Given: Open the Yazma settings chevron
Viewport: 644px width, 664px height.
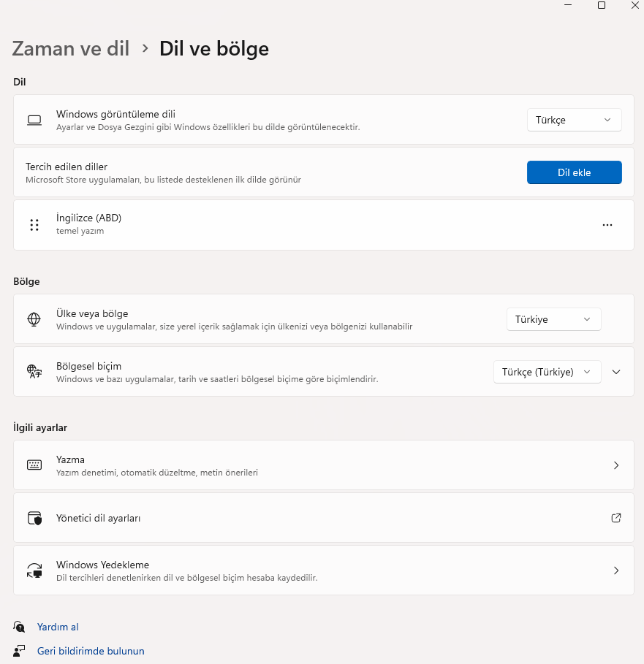Looking at the screenshot, I should [616, 465].
